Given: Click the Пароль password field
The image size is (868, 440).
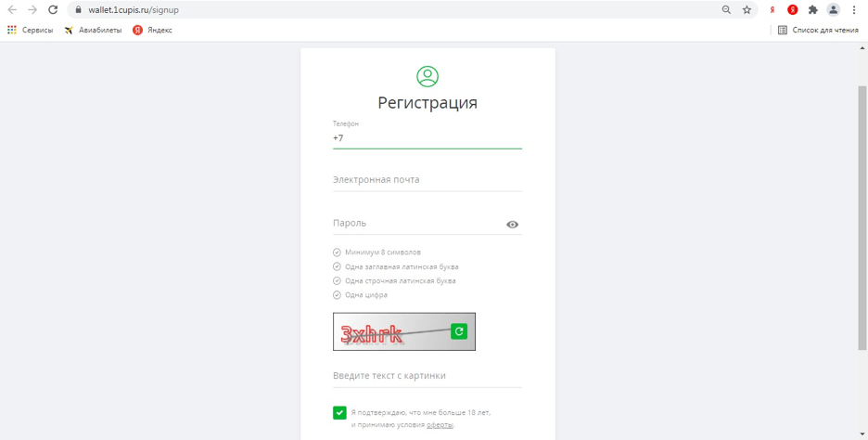Looking at the screenshot, I should [x=415, y=224].
